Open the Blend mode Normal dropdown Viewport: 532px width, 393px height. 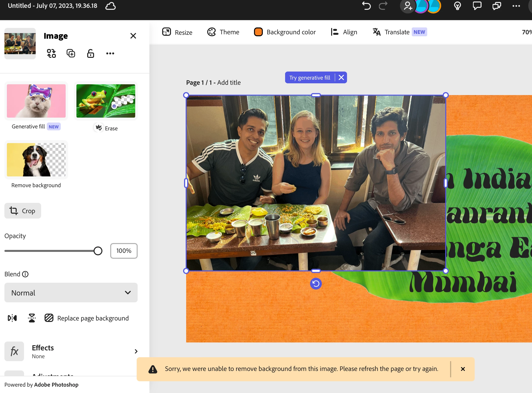[x=71, y=293]
